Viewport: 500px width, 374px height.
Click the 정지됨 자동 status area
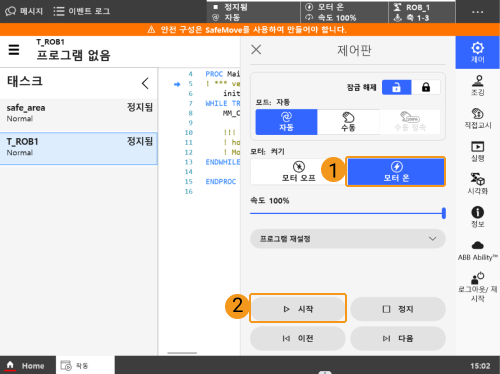(253, 12)
